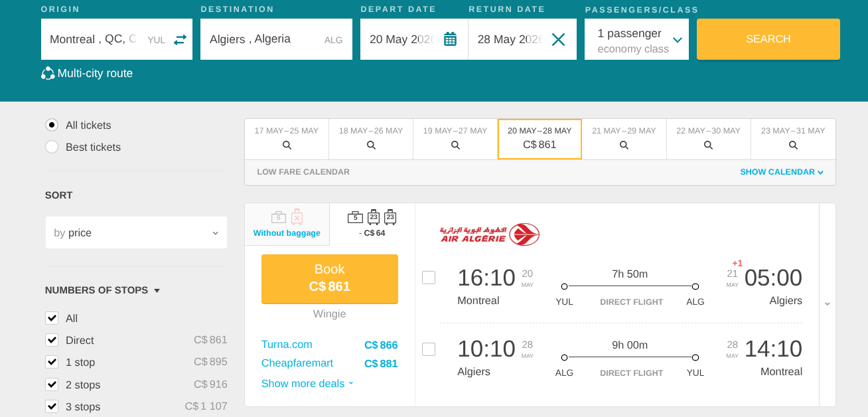This screenshot has height=417, width=868.
Task: Tick the Montreal outbound flight checkbox
Action: pyautogui.click(x=429, y=278)
